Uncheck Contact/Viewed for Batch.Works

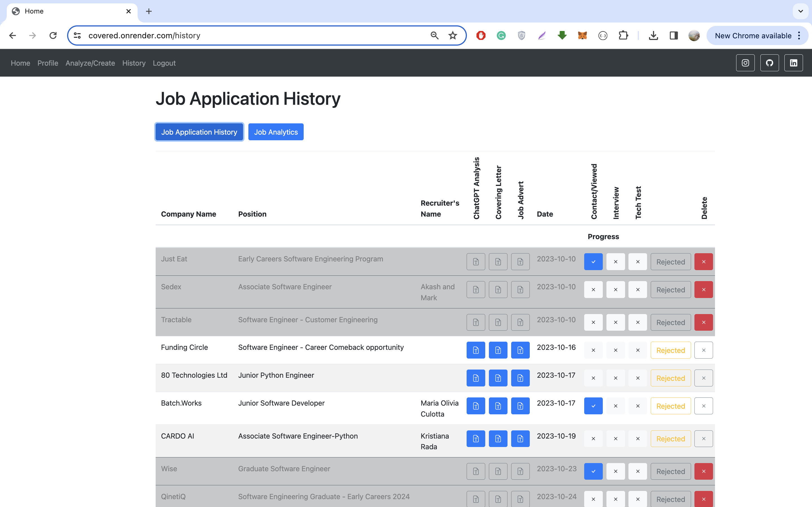coord(593,406)
